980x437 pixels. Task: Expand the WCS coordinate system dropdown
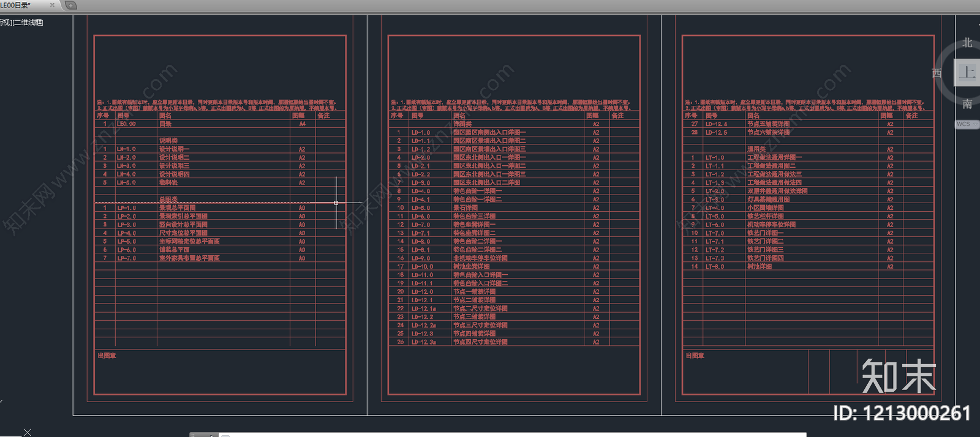(x=966, y=124)
